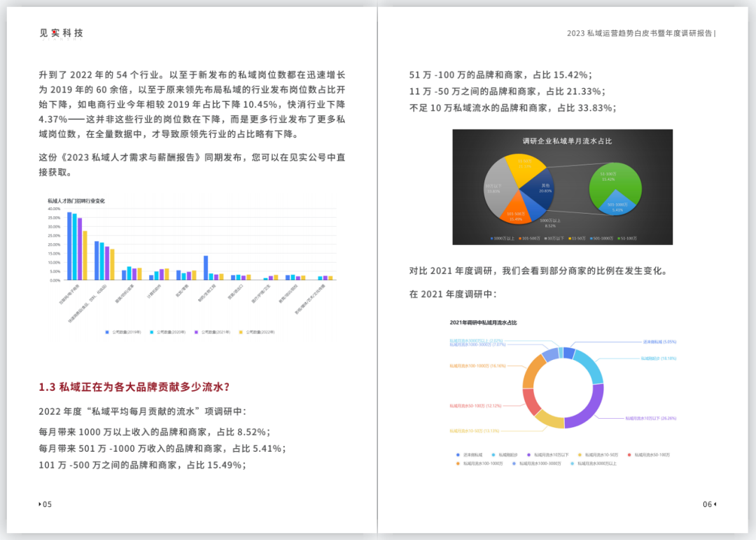Viewport: 756px width, 540px height.
Task: Click donut legend entry '私域月流水3000万以上'
Action: point(594,463)
